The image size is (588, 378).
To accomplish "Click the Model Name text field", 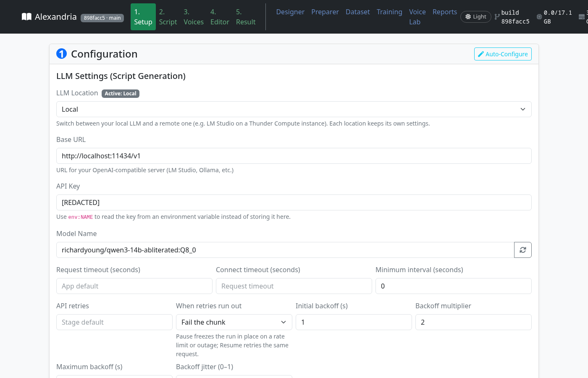I will click(285, 250).
